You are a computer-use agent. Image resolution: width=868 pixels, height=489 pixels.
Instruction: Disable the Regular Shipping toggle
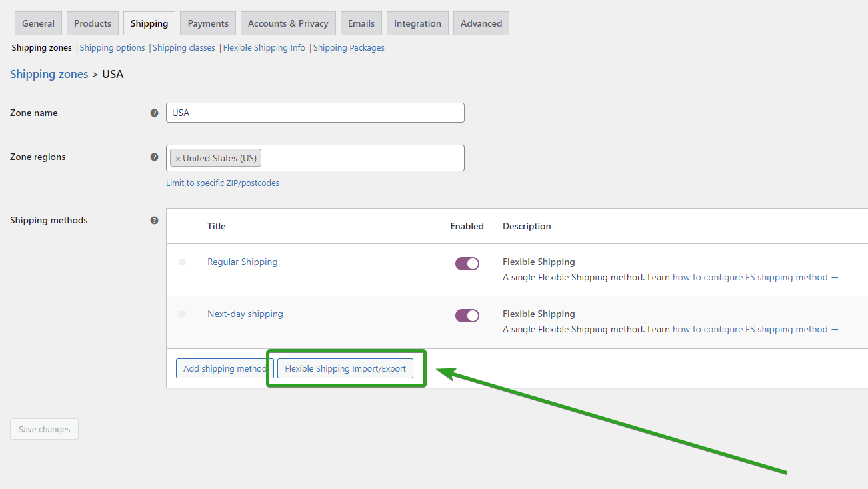(x=467, y=264)
